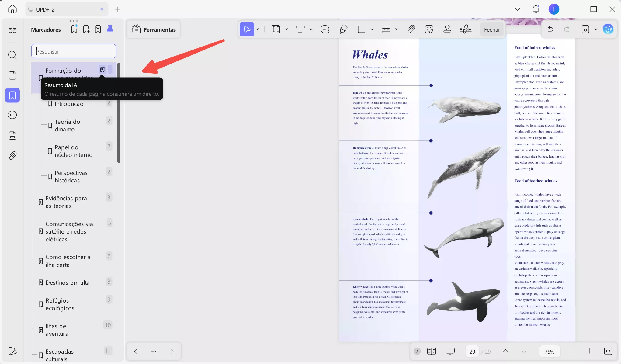This screenshot has height=364, width=621.
Task: Click the stamp tool icon
Action: coord(447,29)
